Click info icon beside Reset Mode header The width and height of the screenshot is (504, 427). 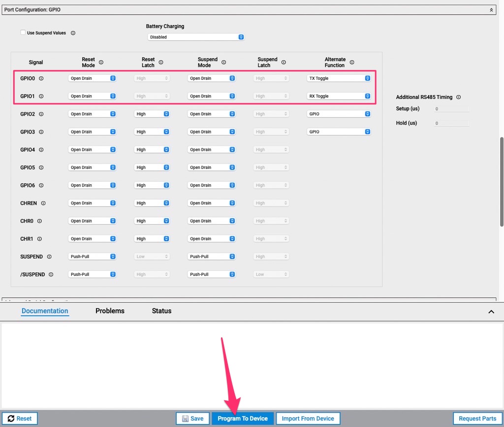pos(101,63)
